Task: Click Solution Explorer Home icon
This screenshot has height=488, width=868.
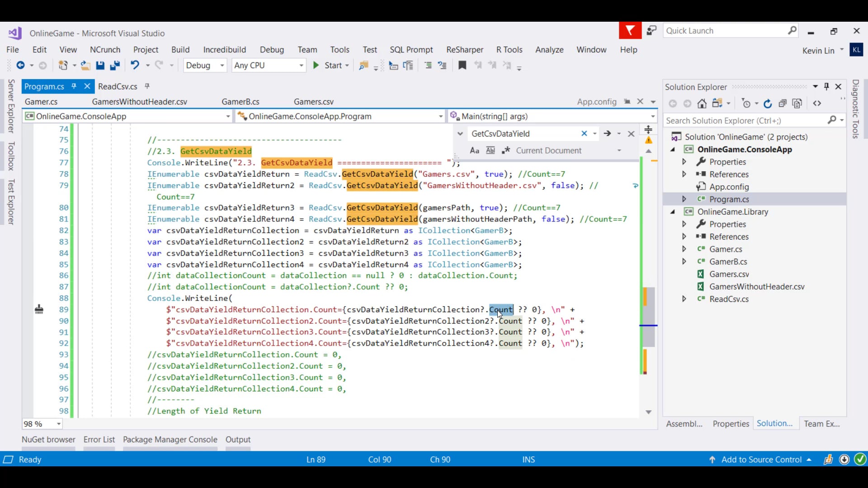Action: [x=702, y=103]
